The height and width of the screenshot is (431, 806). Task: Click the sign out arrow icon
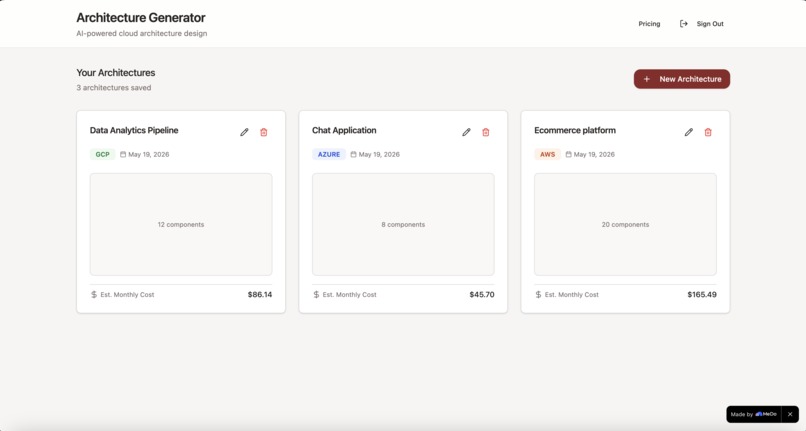[684, 24]
